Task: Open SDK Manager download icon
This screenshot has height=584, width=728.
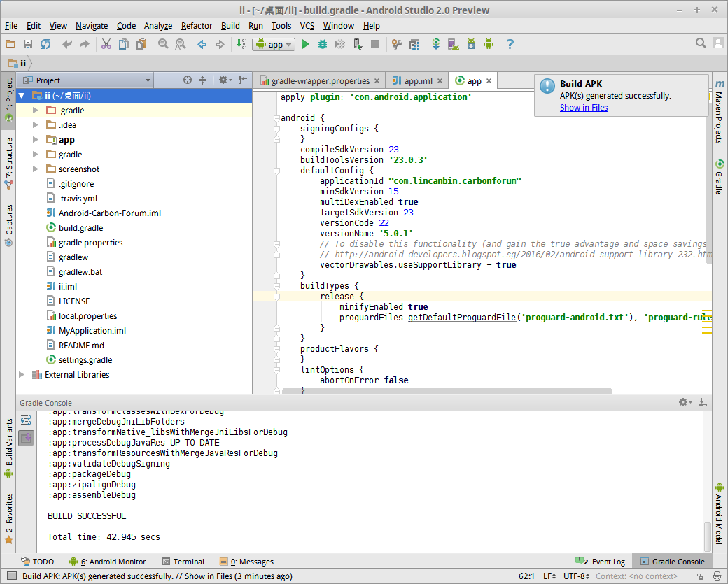Action: coord(471,44)
